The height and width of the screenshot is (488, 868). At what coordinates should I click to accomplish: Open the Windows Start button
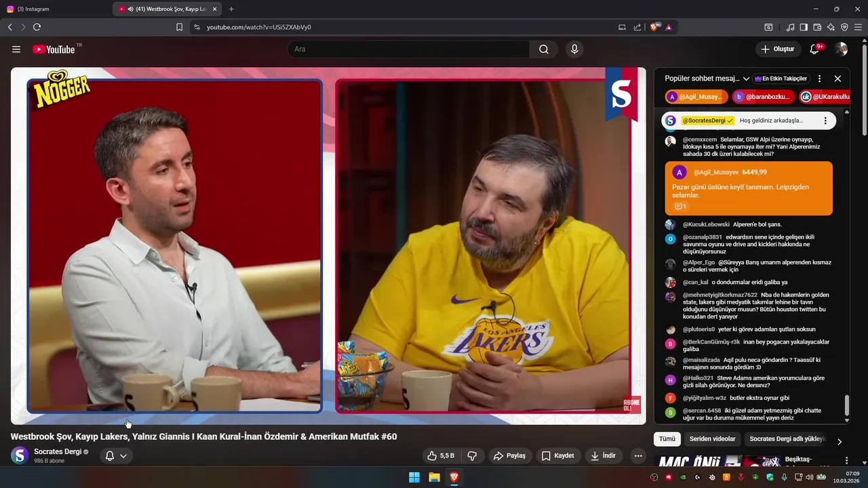(x=414, y=477)
